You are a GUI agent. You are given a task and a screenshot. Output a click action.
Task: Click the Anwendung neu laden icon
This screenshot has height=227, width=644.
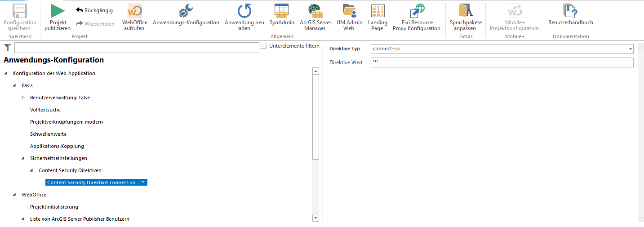244,11
